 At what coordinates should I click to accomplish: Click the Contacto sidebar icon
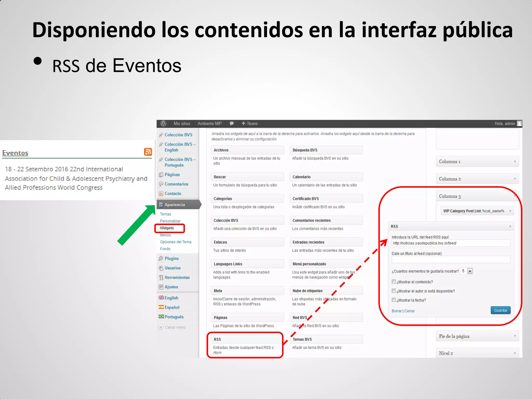tap(161, 194)
